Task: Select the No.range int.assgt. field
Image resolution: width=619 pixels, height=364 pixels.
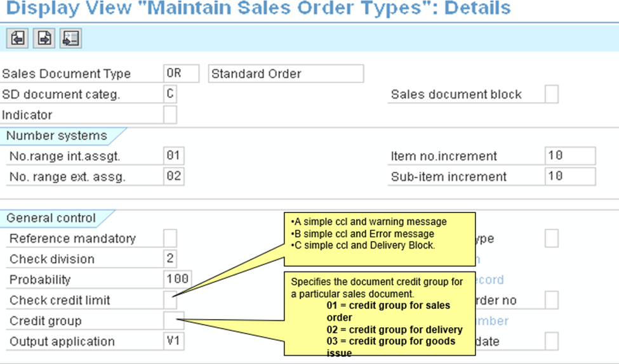Action: click(x=173, y=155)
